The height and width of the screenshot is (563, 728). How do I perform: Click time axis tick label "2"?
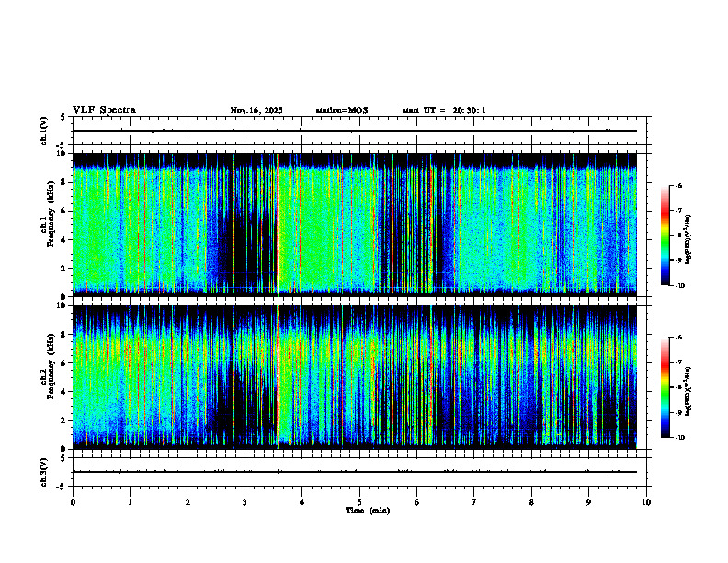[188, 502]
